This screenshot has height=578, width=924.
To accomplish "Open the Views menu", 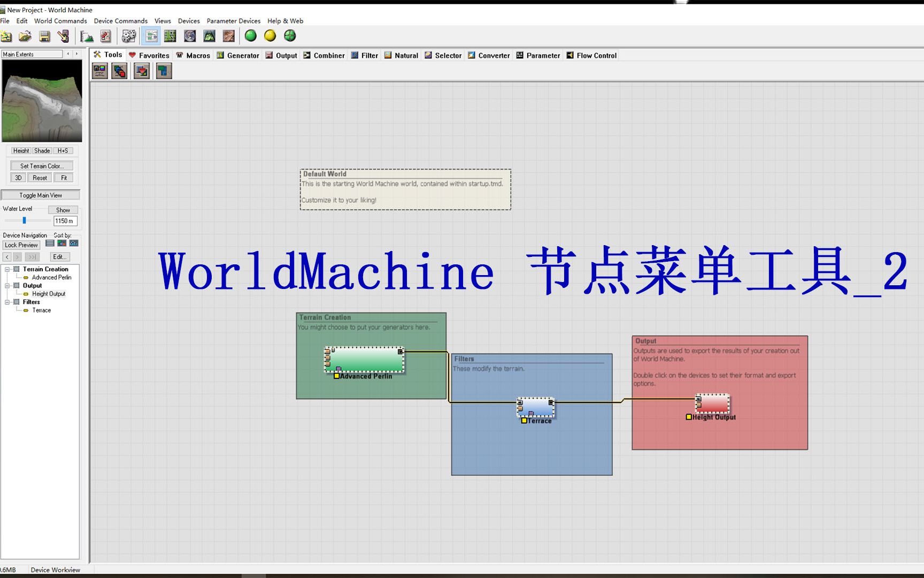I will pyautogui.click(x=163, y=21).
